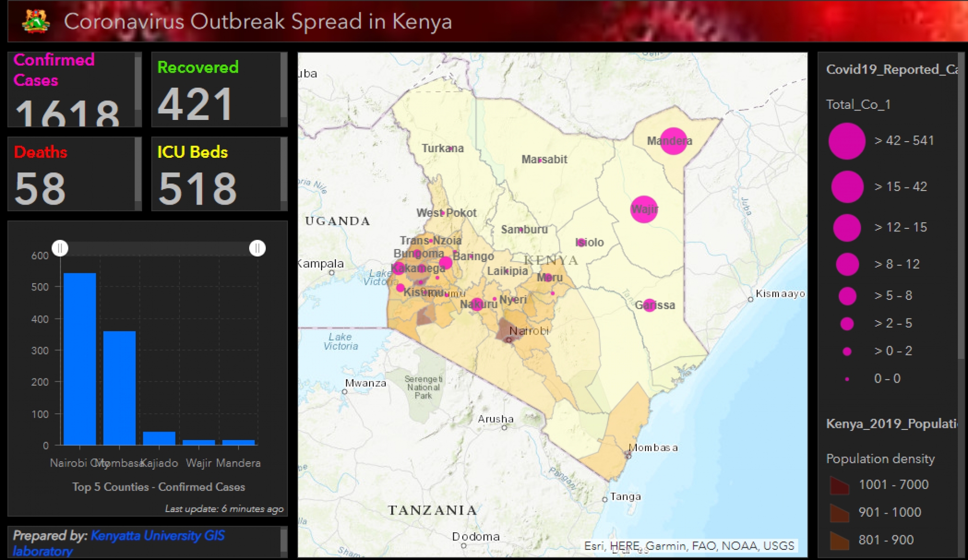Click the Garissa case circle on the map

649,305
